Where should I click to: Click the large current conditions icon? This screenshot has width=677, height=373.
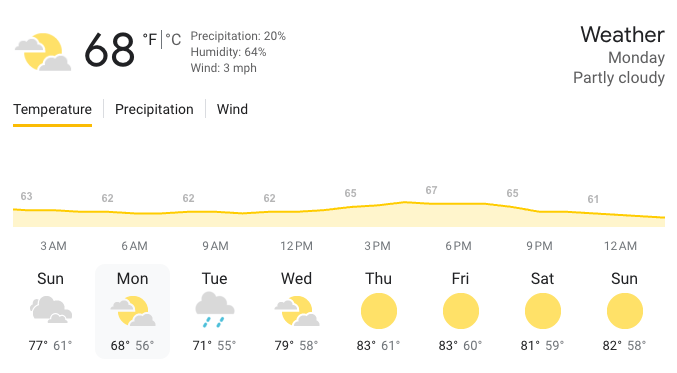click(x=43, y=52)
